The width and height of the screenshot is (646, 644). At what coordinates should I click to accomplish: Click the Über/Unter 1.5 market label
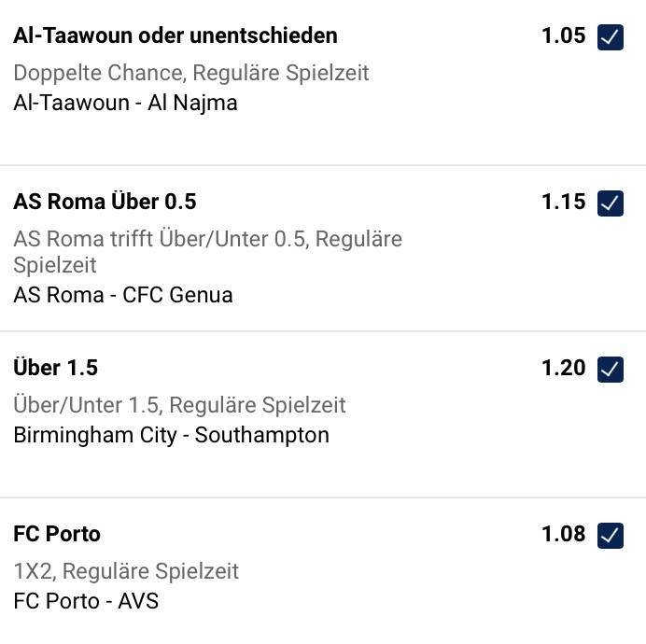pos(179,405)
